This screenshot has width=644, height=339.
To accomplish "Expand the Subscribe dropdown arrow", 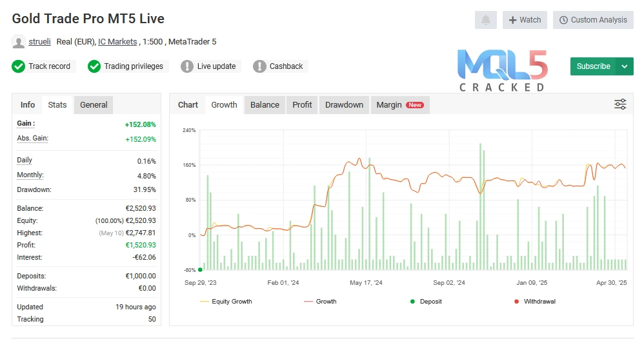I will (625, 66).
